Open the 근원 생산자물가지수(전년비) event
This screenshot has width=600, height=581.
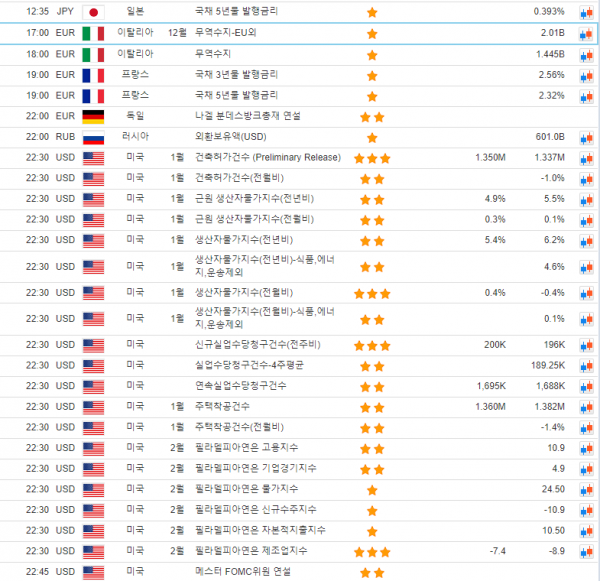(254, 199)
